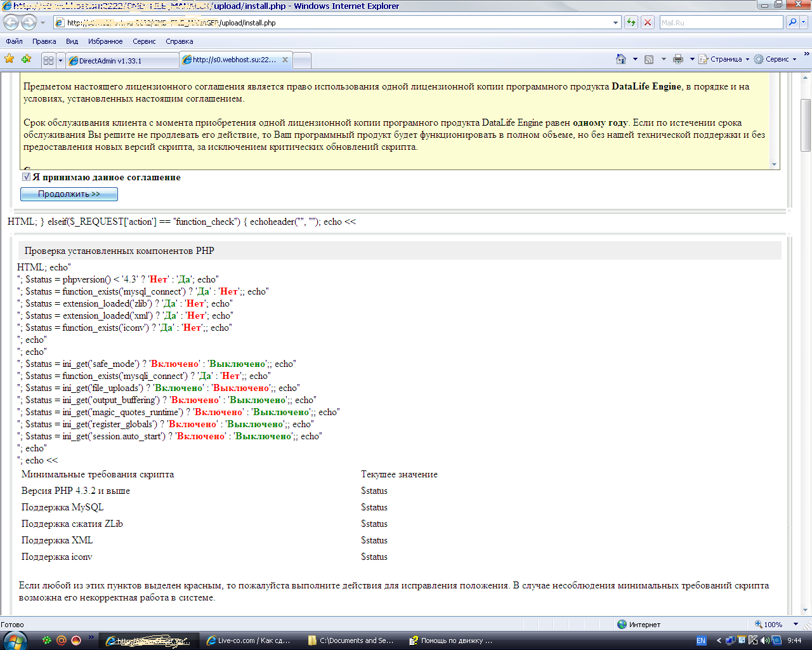Open the Избранное menu

(x=105, y=41)
